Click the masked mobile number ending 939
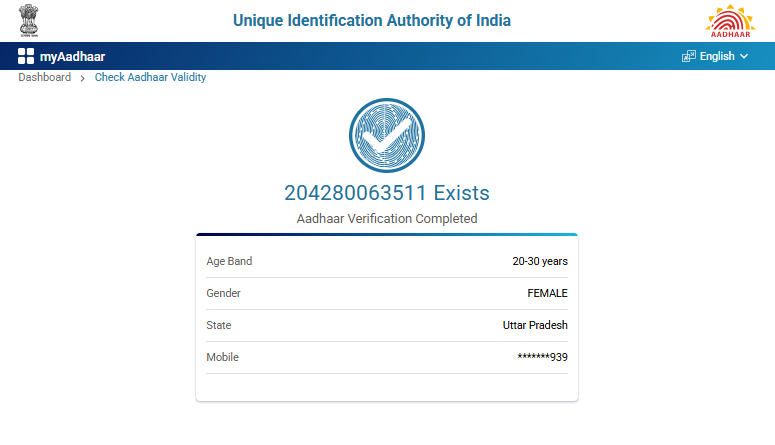The height and width of the screenshot is (445, 775). 542,357
